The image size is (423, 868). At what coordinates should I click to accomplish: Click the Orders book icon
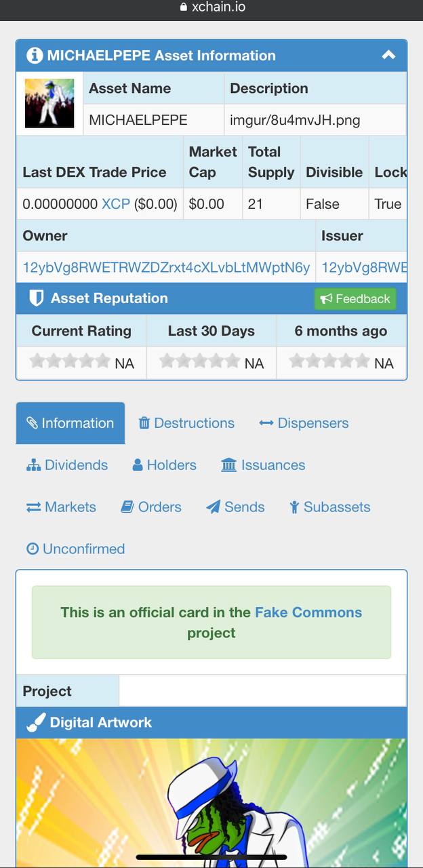(x=127, y=507)
